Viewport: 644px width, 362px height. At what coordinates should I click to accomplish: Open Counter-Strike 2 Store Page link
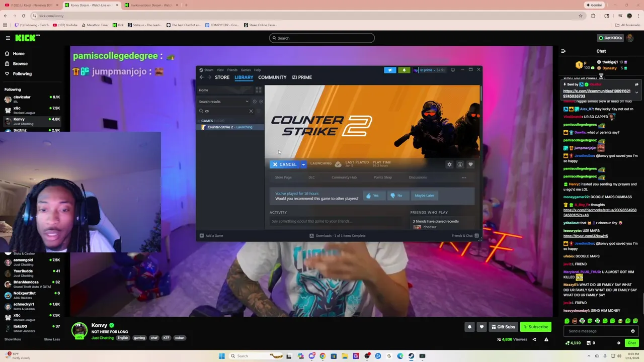point(283,177)
